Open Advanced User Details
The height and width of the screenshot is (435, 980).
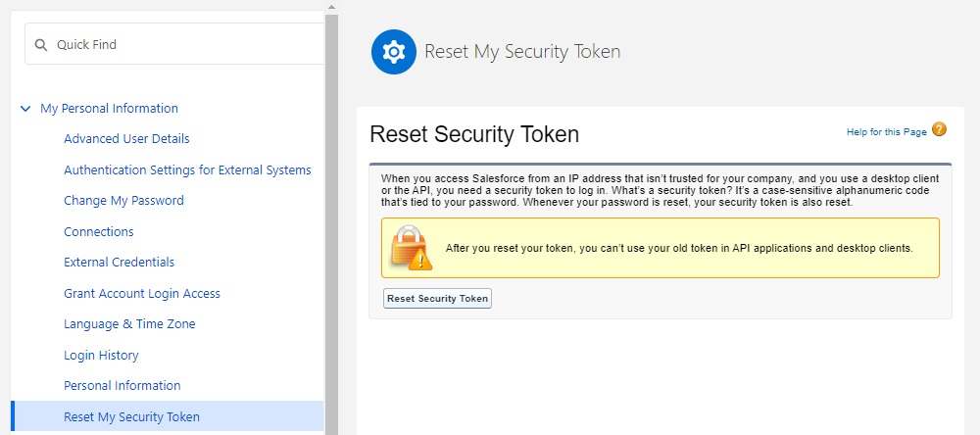(x=126, y=139)
